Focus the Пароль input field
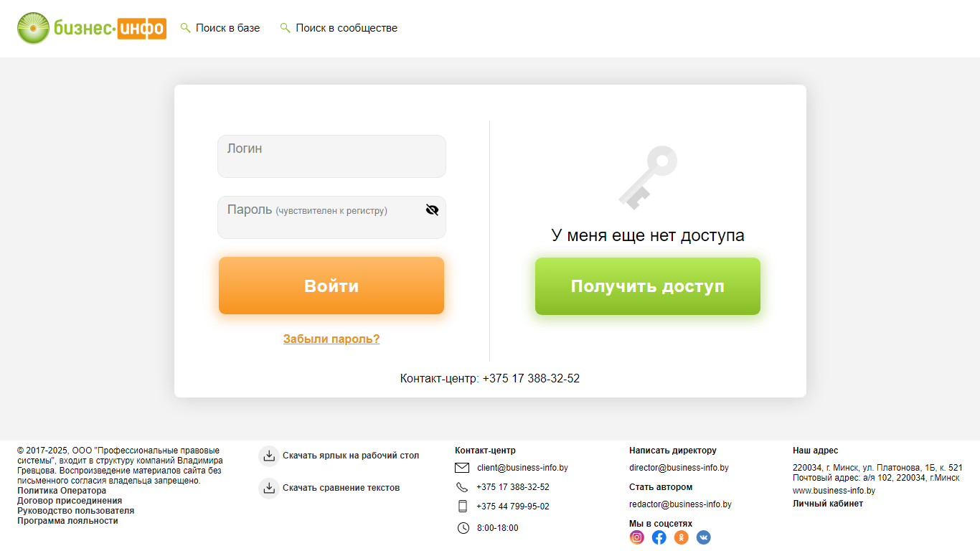This screenshot has height=551, width=980. [331, 217]
